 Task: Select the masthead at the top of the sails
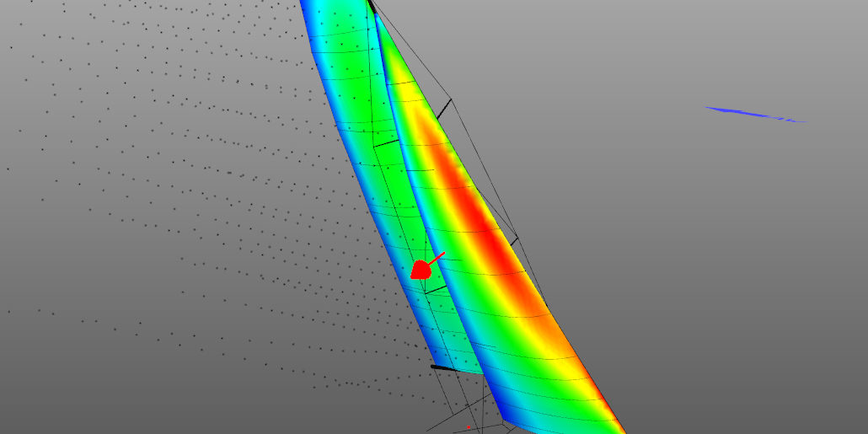[x=369, y=5]
